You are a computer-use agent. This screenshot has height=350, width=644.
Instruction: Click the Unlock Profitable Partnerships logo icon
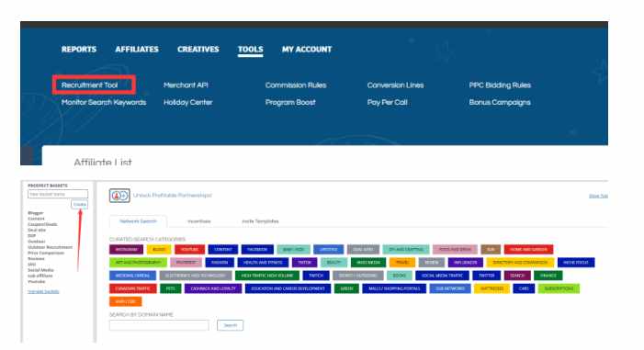[x=119, y=196]
